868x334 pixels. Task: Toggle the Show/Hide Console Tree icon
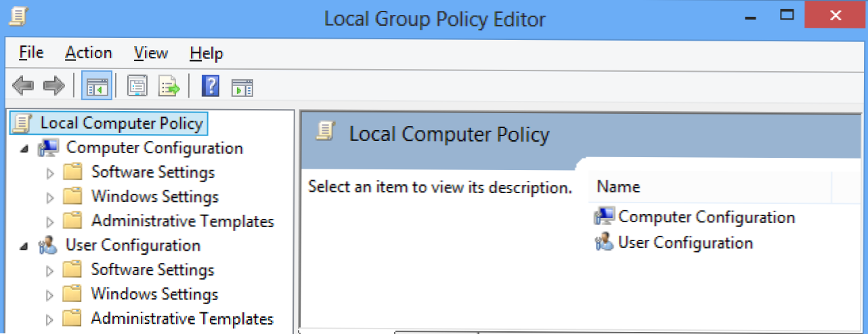[96, 87]
